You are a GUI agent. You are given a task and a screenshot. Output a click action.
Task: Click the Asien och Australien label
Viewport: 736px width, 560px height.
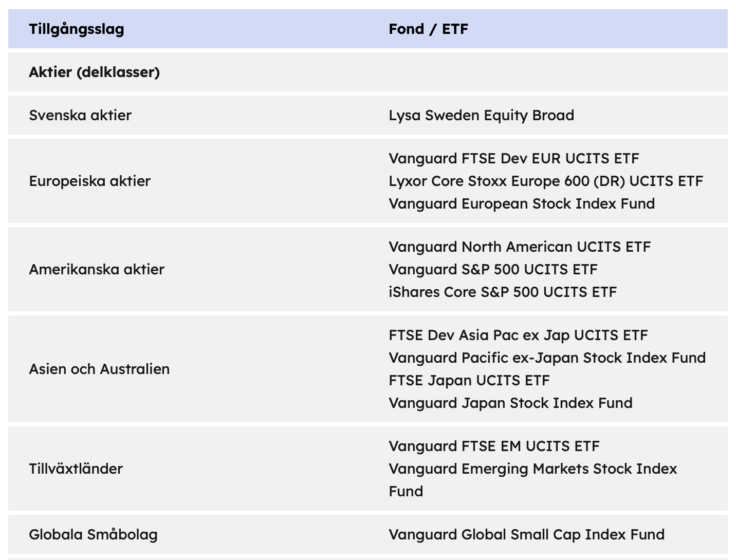pos(99,369)
